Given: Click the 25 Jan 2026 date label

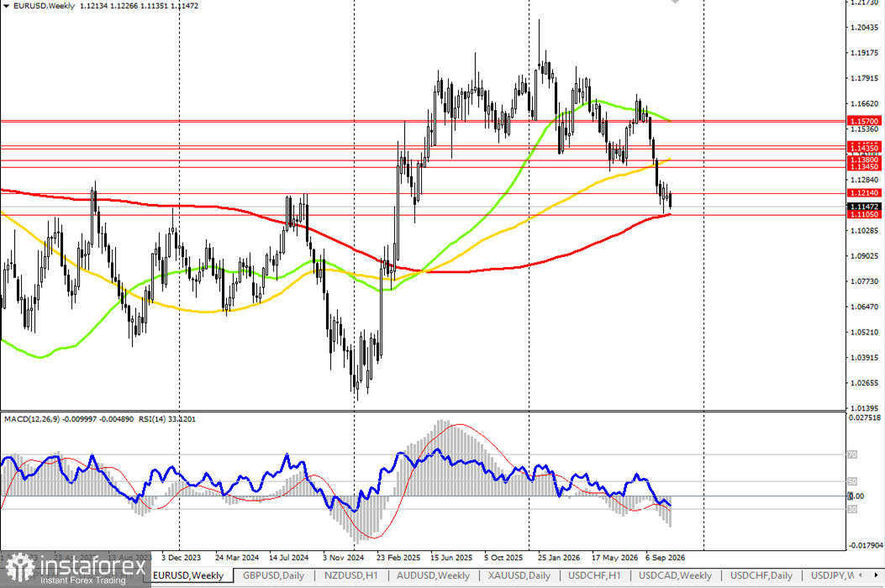Looking at the screenshot, I should 559,558.
